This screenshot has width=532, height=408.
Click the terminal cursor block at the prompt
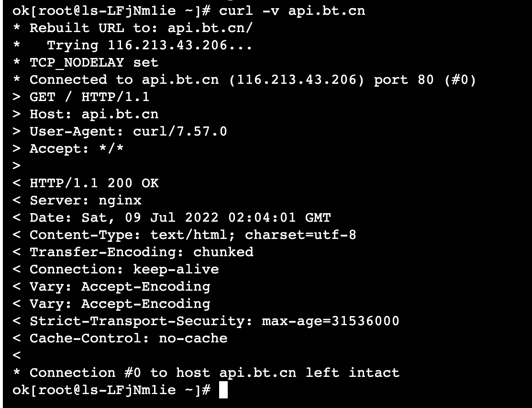pyautogui.click(x=222, y=390)
